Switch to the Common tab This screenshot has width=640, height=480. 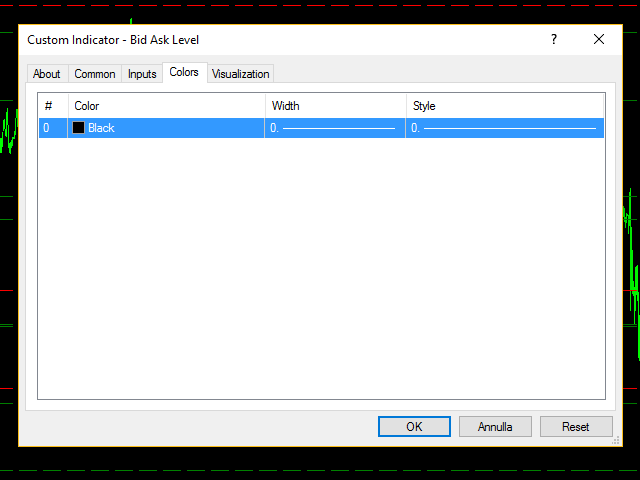click(x=95, y=74)
